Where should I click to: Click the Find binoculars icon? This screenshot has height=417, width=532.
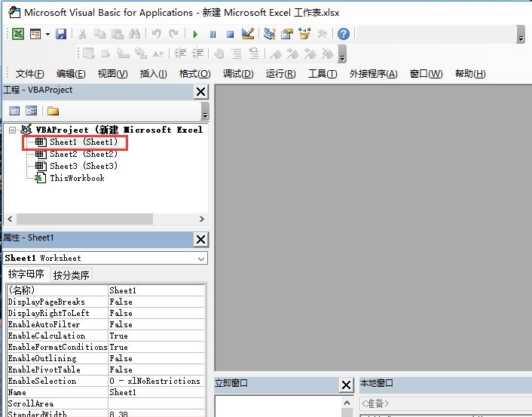click(135, 34)
